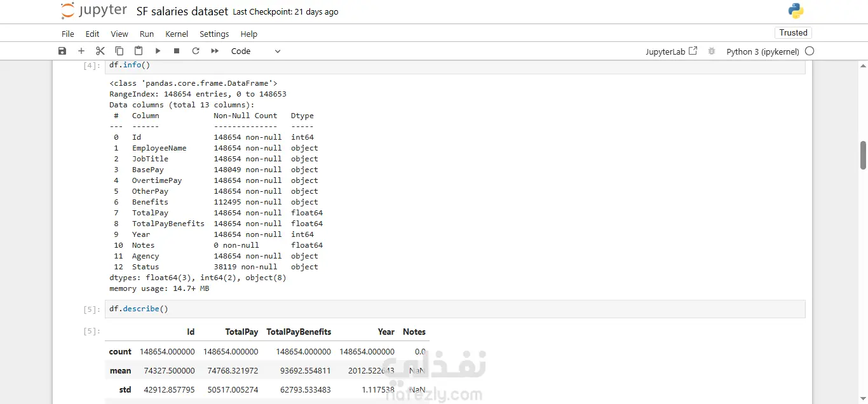Click the Jupyter logo
This screenshot has width=868, height=404.
(93, 11)
